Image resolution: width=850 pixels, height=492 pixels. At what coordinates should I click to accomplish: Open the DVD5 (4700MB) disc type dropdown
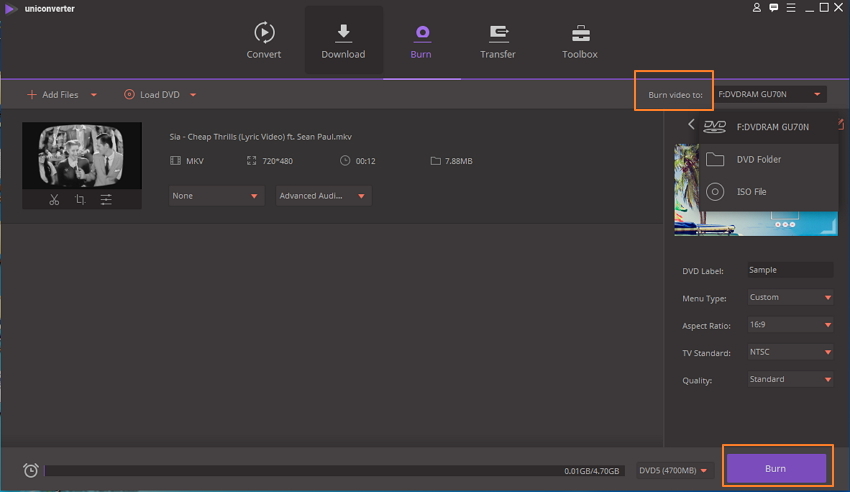(x=674, y=470)
